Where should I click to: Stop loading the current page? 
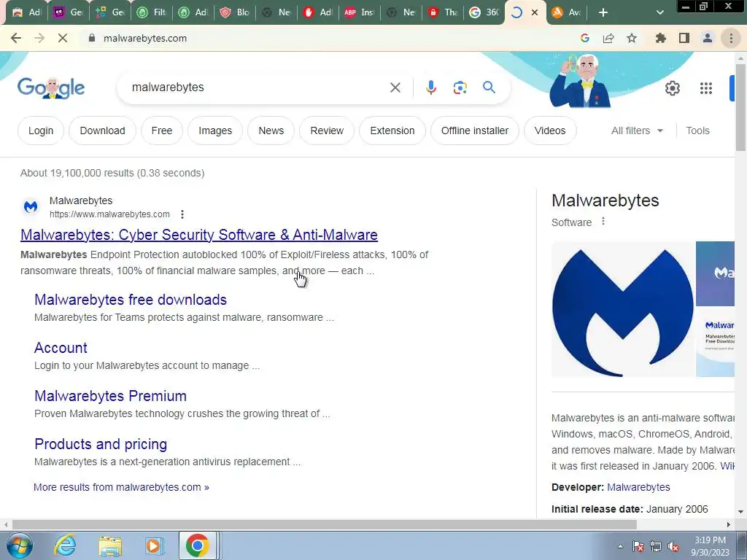(63, 38)
